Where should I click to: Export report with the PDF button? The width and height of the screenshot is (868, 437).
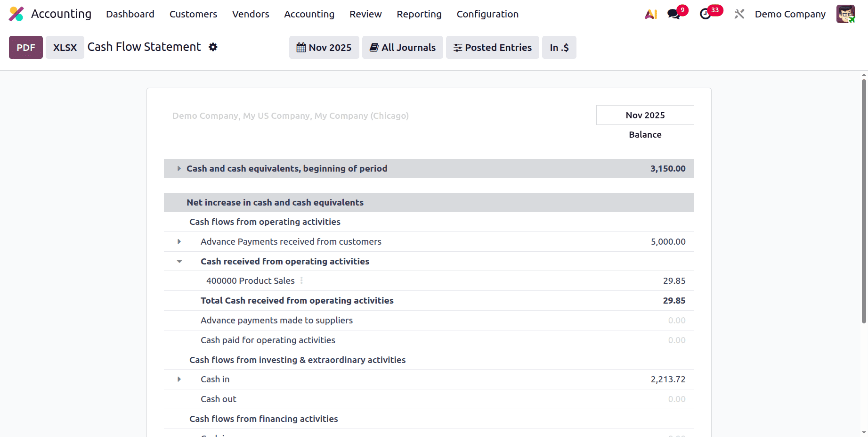[26, 48]
